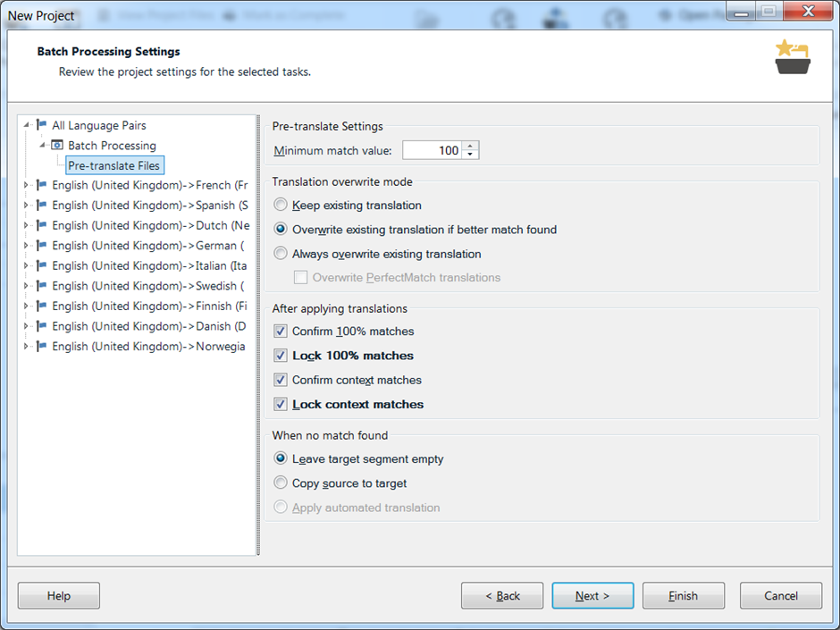Click the flag icon of the French language pair

[x=41, y=185]
